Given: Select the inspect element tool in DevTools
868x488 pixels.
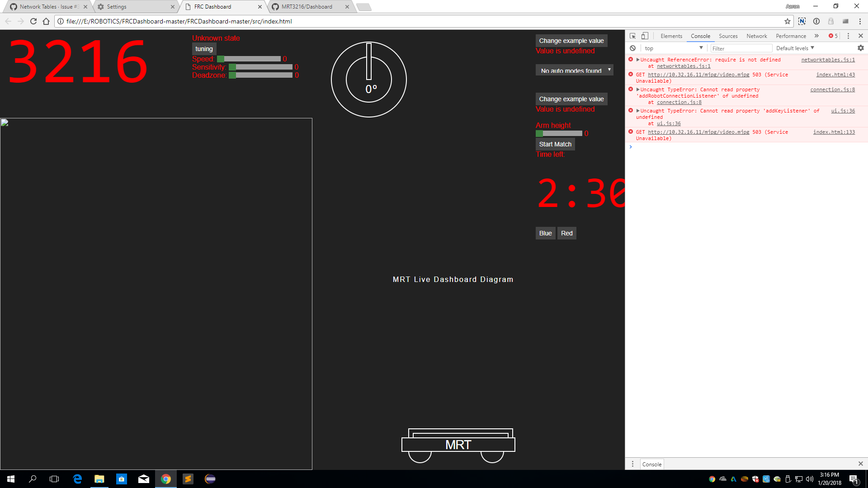Looking at the screenshot, I should coord(632,36).
